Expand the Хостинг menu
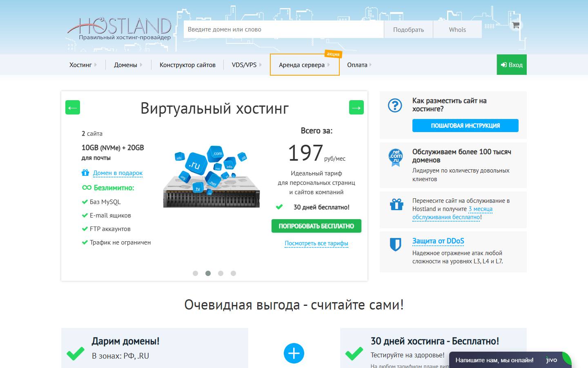This screenshot has width=588, height=368. click(x=83, y=65)
